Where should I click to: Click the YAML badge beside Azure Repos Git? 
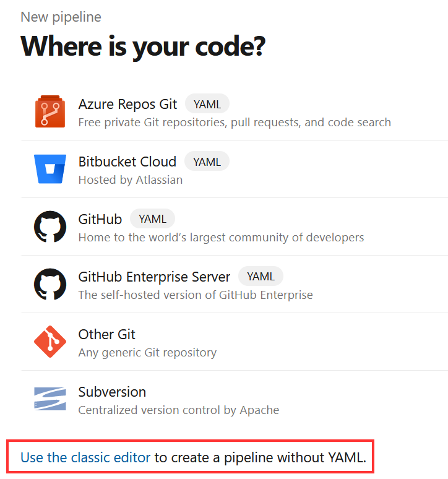pyautogui.click(x=207, y=104)
